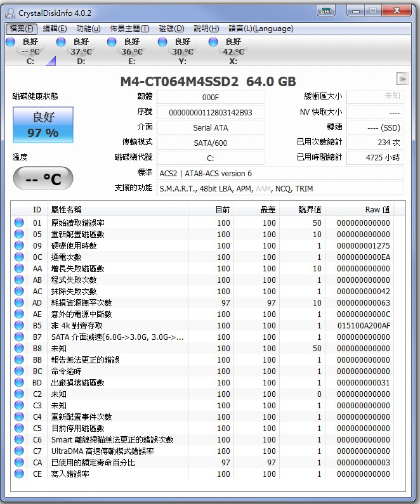Screen dimensions: 420x504
Task: Click the drive letter field C:
Action: (211, 158)
